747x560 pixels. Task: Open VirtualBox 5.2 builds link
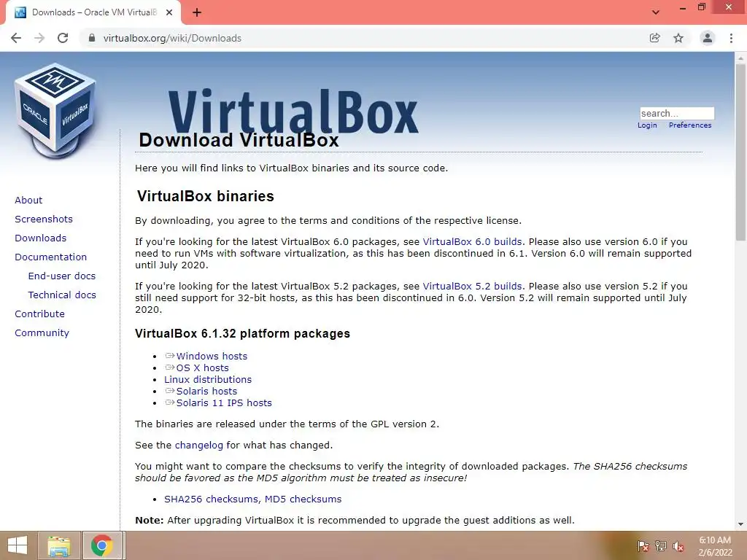pos(472,286)
